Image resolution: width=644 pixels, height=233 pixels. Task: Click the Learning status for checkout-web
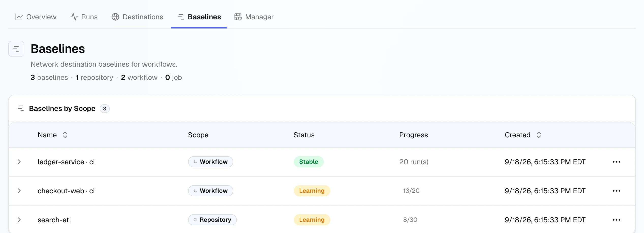tap(312, 191)
